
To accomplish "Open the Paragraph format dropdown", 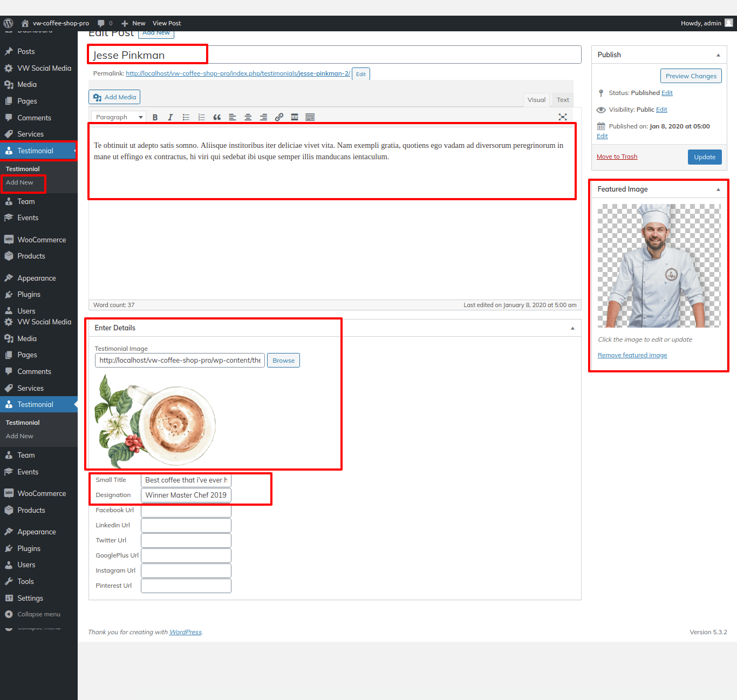I will 119,117.
